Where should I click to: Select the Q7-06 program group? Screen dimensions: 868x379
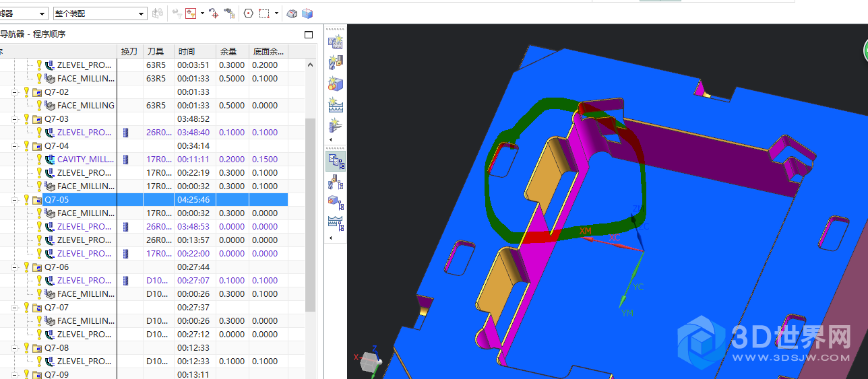(x=57, y=267)
